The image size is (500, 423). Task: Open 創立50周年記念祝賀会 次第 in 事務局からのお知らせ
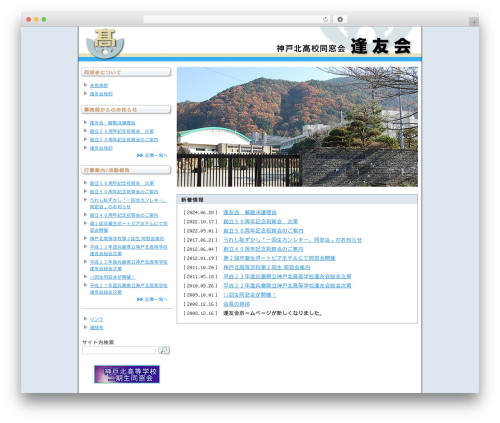click(x=122, y=131)
